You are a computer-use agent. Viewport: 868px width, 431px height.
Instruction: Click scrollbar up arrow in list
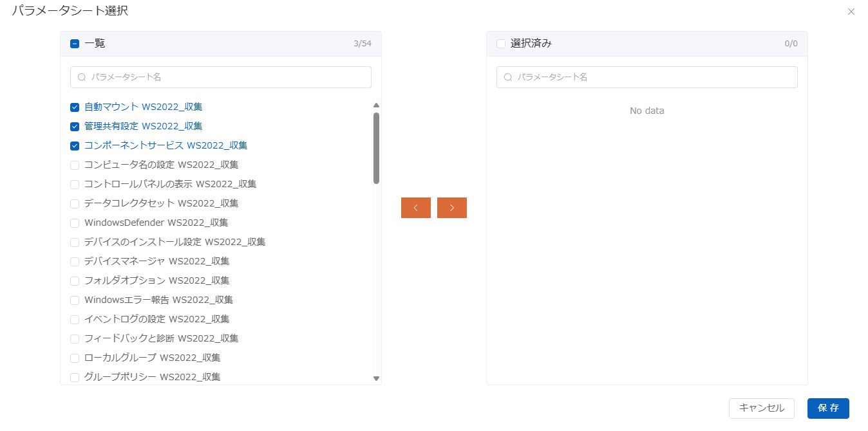pyautogui.click(x=376, y=105)
